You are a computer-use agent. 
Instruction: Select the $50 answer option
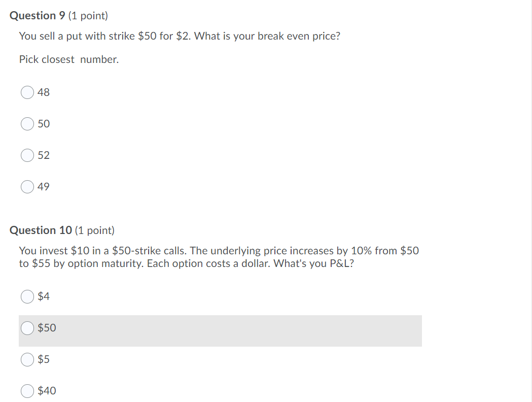(x=27, y=328)
